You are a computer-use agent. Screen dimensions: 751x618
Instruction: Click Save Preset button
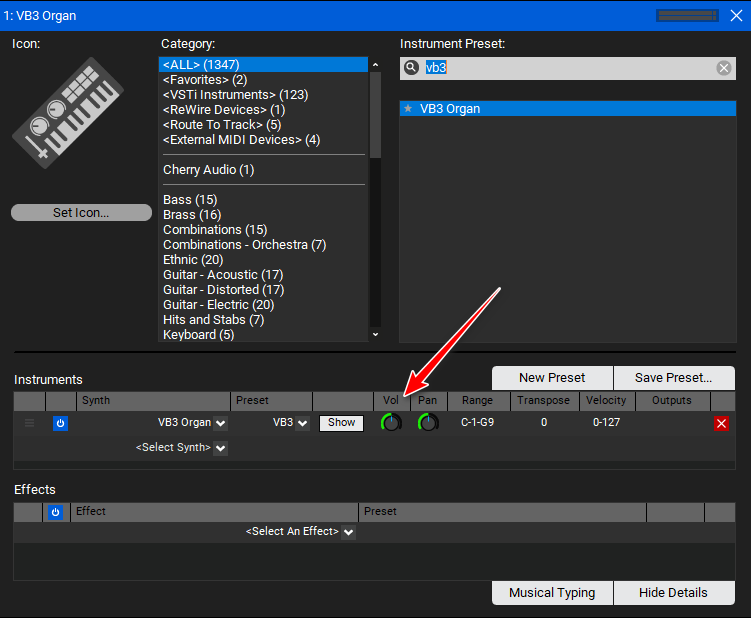[x=674, y=378]
